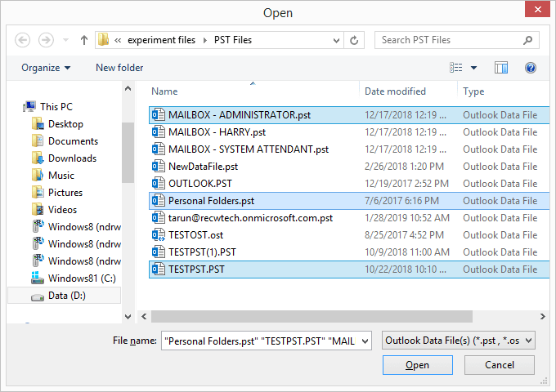
Task: Open the More view options dropdown
Action: pos(473,68)
